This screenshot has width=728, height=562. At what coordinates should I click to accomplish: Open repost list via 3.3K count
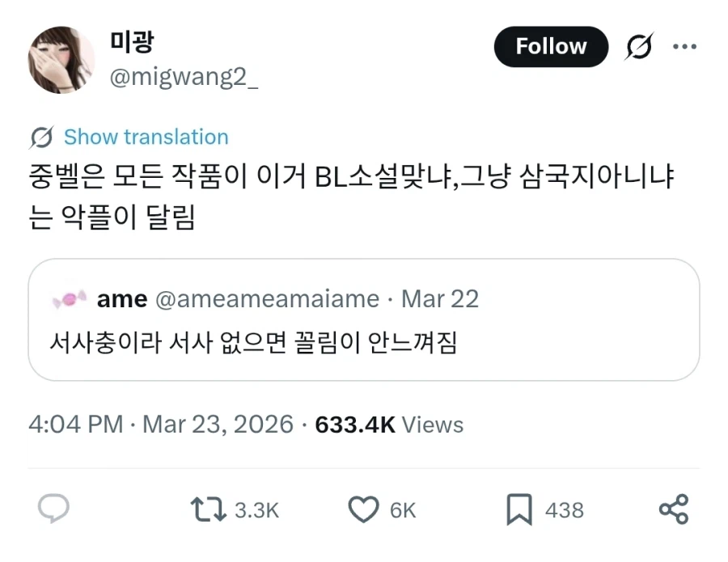[256, 510]
